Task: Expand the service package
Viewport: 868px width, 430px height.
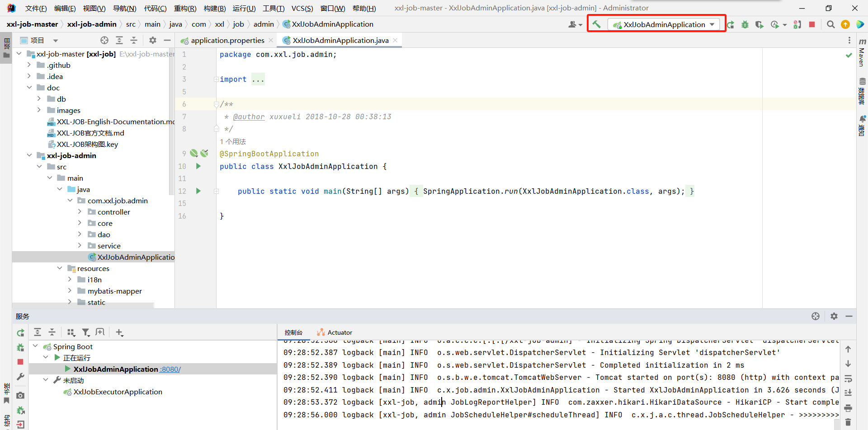Action: (80, 246)
